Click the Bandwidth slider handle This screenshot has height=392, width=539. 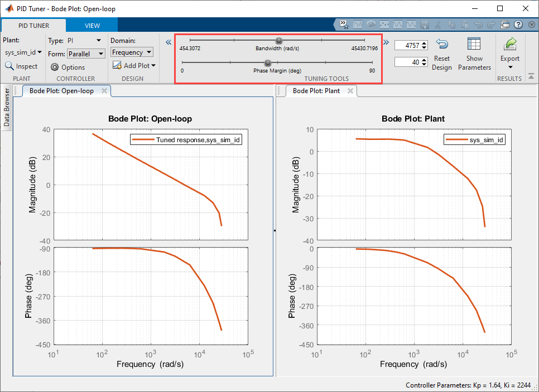279,41
